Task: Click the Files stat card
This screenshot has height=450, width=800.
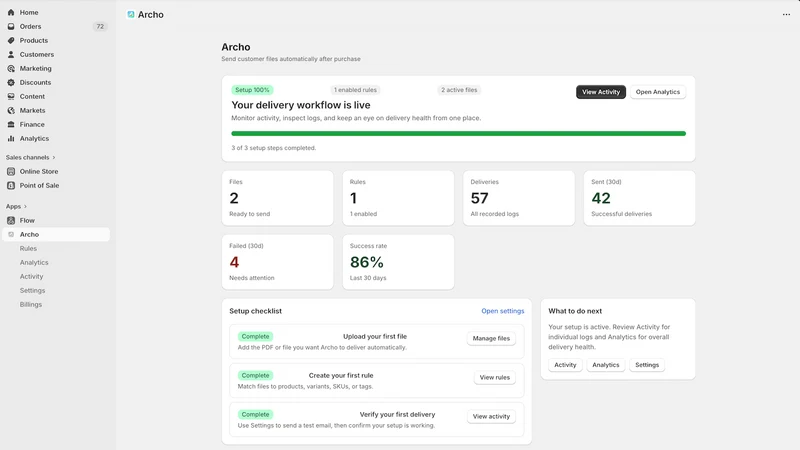Action: 278,198
